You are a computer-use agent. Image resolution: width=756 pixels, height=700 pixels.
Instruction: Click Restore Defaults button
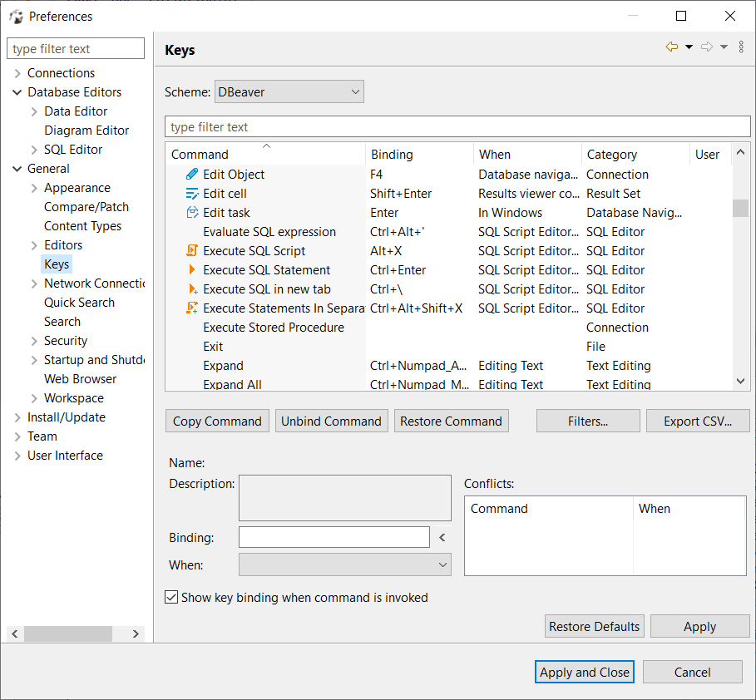pyautogui.click(x=595, y=626)
